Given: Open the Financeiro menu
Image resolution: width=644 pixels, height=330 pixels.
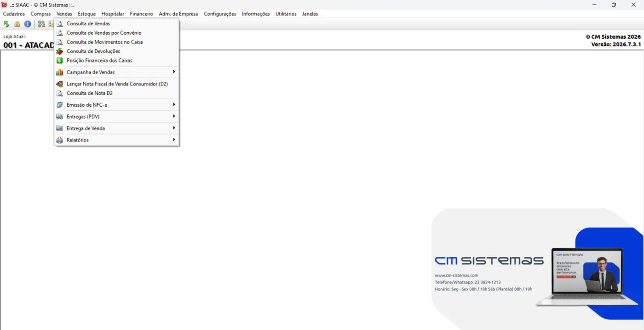Looking at the screenshot, I should point(141,14).
